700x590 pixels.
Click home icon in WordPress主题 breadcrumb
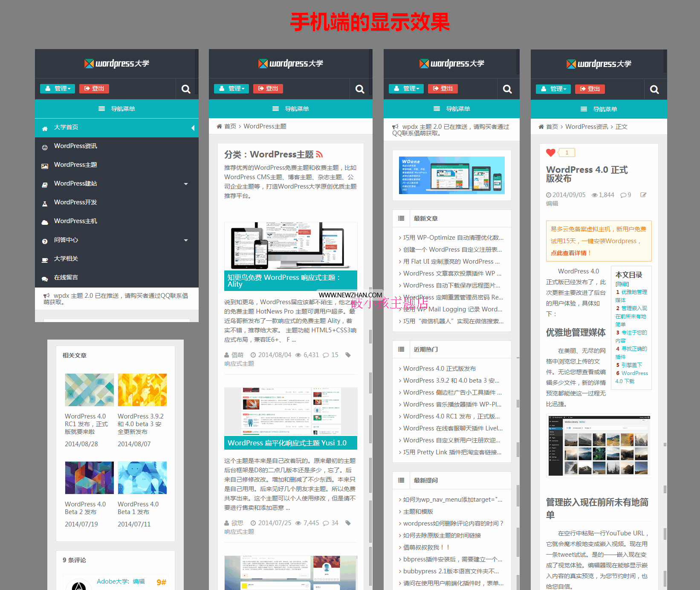(219, 126)
